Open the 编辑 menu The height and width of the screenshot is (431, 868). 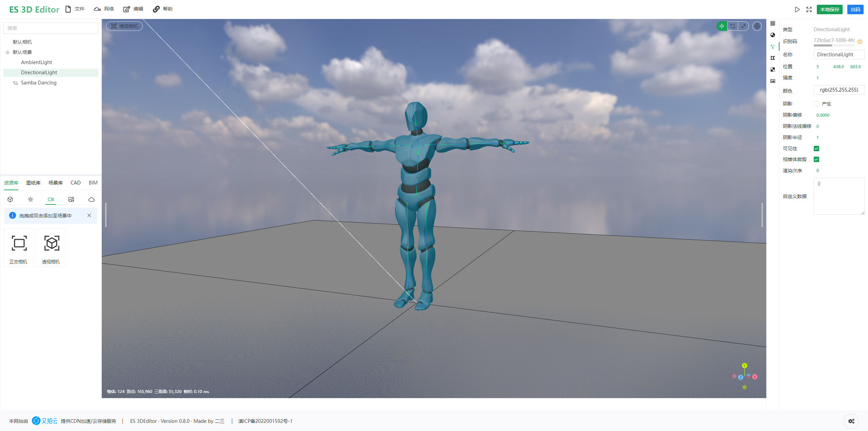133,9
